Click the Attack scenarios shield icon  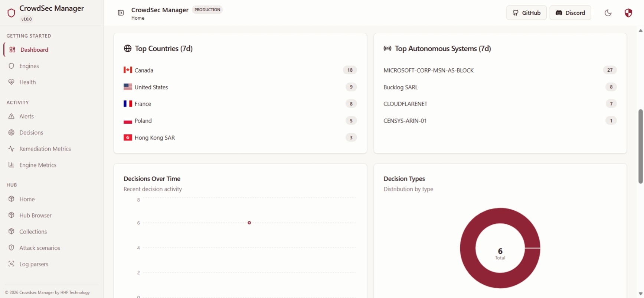[x=12, y=247]
